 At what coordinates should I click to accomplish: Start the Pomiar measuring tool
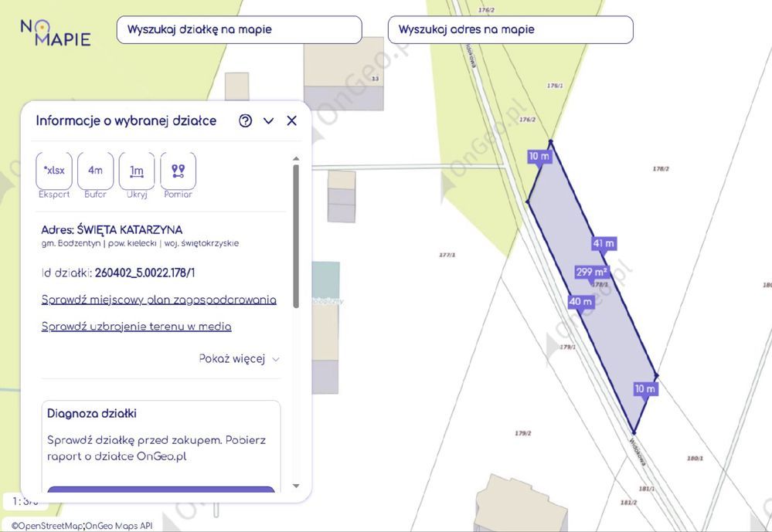179,171
